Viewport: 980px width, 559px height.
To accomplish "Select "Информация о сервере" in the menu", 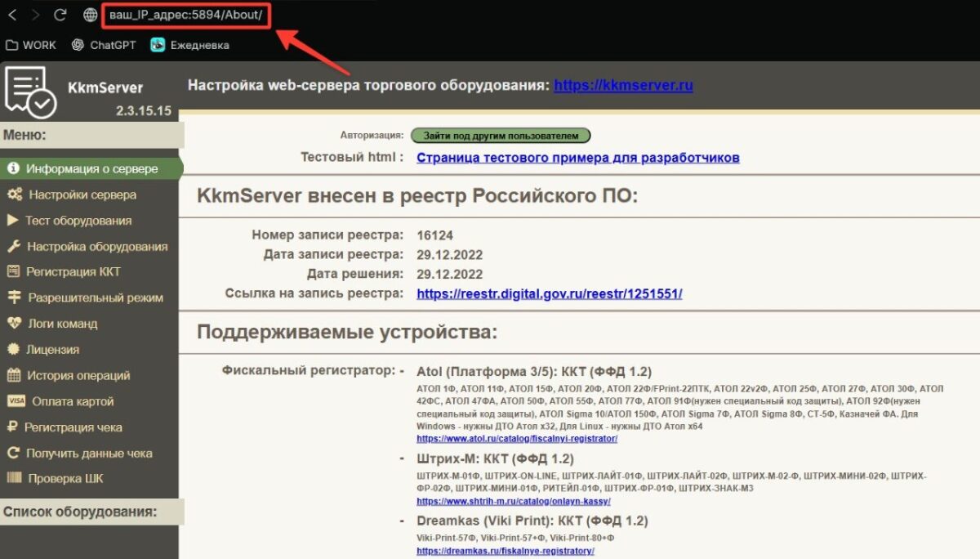I will 78,168.
